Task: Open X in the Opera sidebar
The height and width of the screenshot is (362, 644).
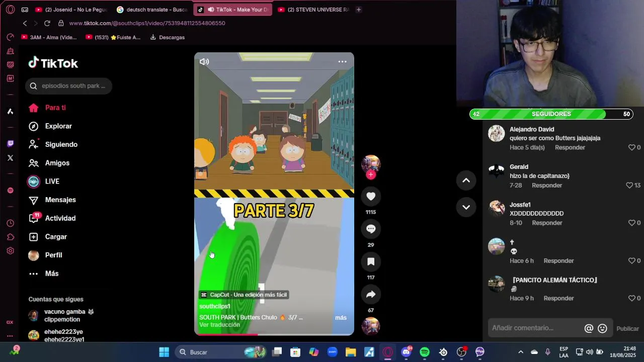Action: [x=10, y=158]
